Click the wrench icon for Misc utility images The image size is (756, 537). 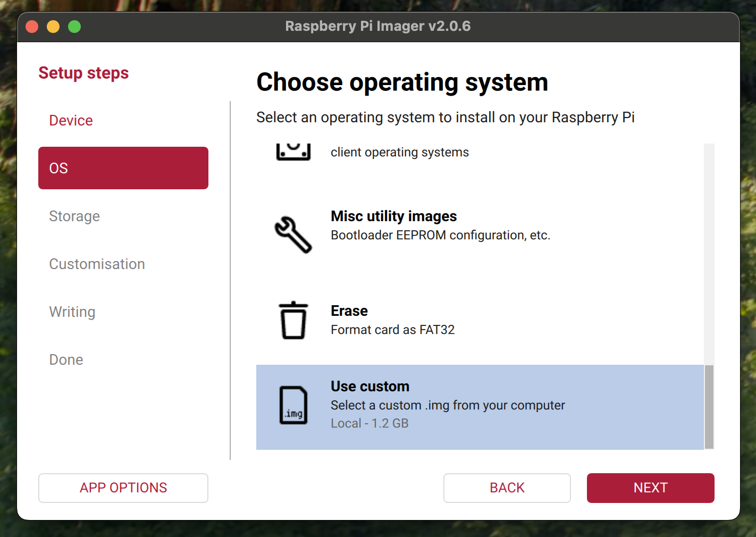point(293,234)
